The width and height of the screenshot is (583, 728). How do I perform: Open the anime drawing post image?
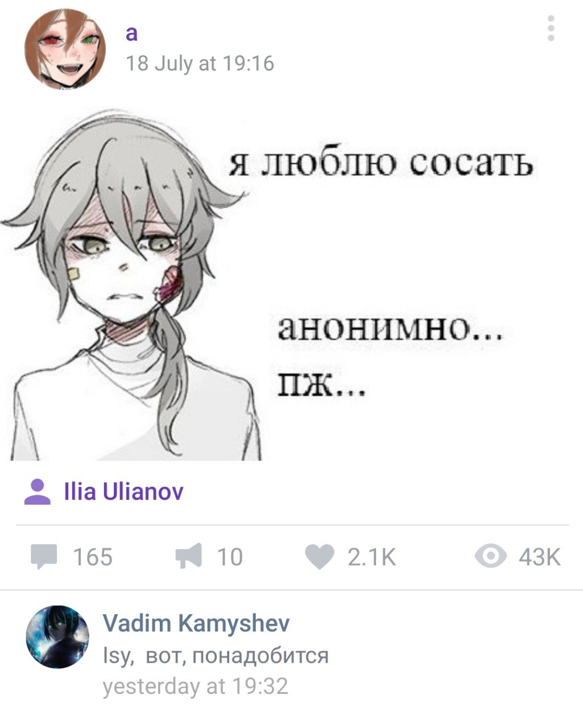click(x=272, y=284)
